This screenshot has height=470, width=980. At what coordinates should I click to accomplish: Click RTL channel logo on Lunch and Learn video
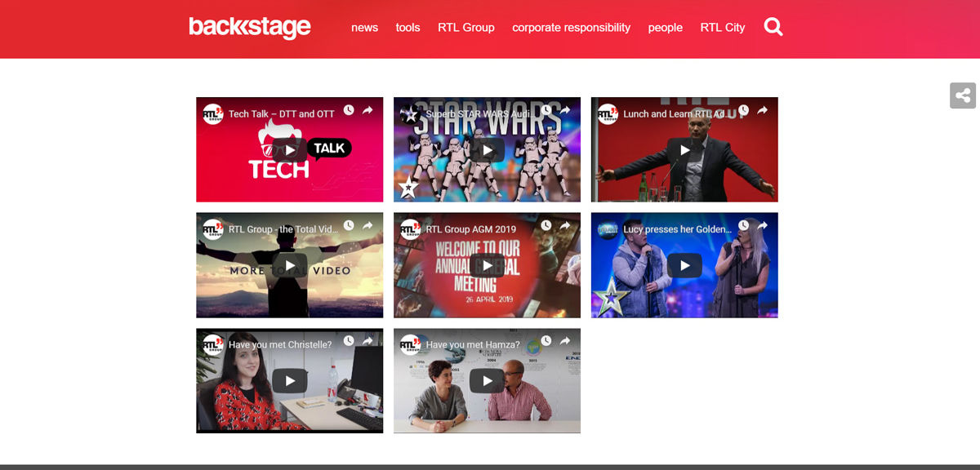(608, 114)
